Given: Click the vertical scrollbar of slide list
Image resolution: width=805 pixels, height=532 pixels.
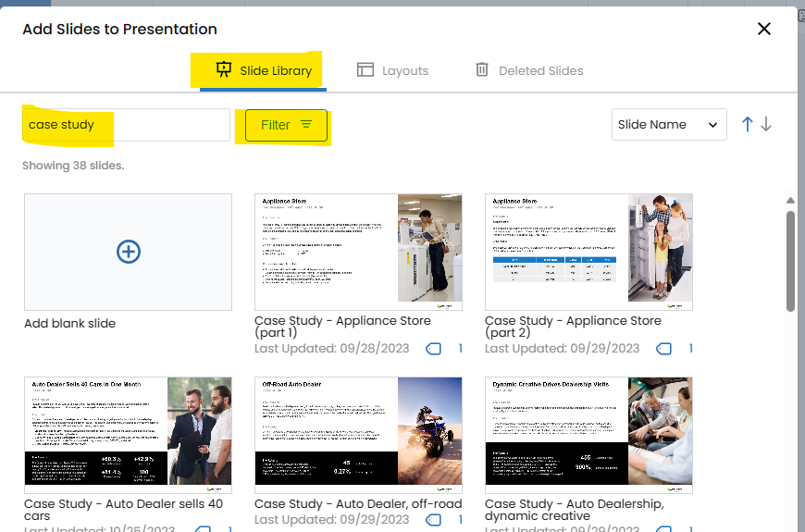Looking at the screenshot, I should (790, 261).
